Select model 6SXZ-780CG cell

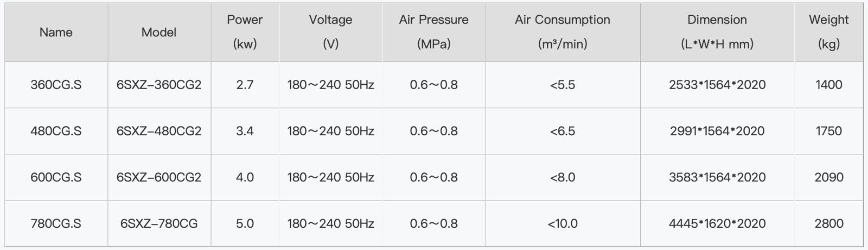158,223
